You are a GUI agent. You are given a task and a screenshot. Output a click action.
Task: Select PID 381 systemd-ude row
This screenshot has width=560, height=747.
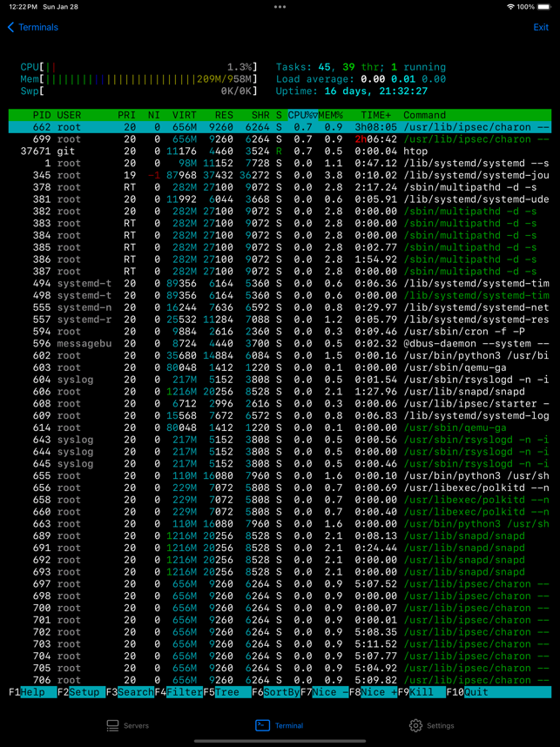[x=280, y=199]
